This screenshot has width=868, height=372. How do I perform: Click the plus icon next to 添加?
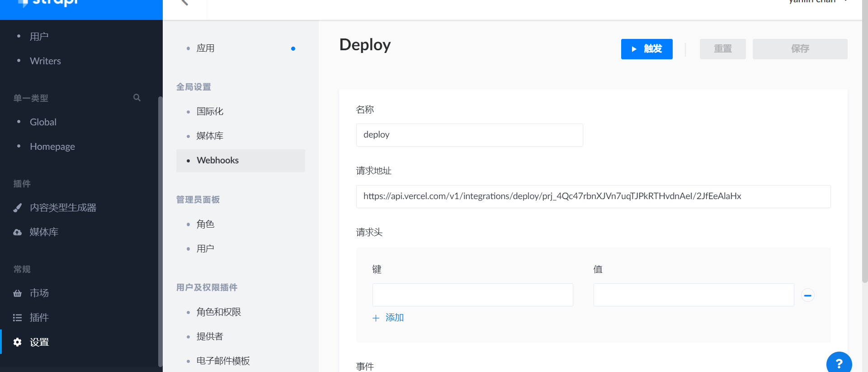point(376,318)
